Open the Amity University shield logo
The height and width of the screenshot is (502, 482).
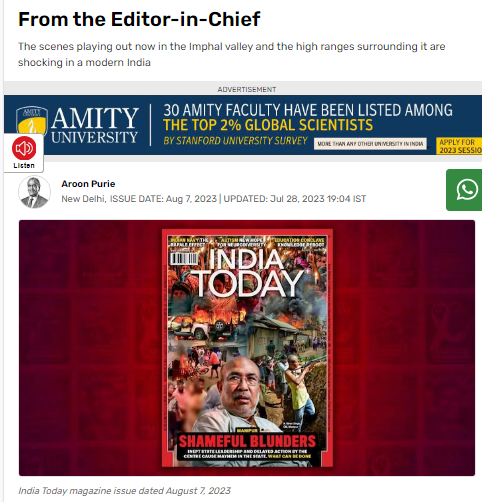[x=32, y=120]
